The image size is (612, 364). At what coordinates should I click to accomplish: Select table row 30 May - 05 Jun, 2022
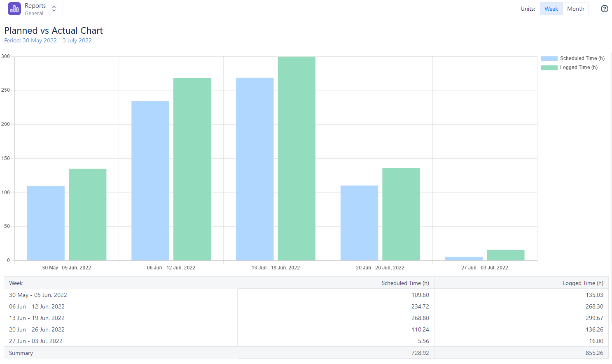306,295
